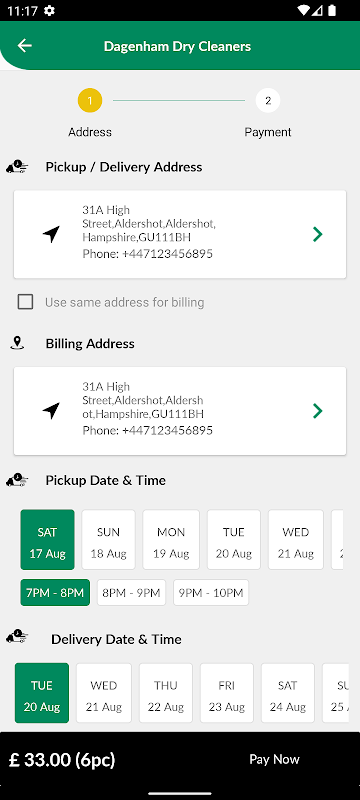This screenshot has height=800, width=360.
Task: Click the truck icon beside Delivery Date & Time
Action: point(17,637)
